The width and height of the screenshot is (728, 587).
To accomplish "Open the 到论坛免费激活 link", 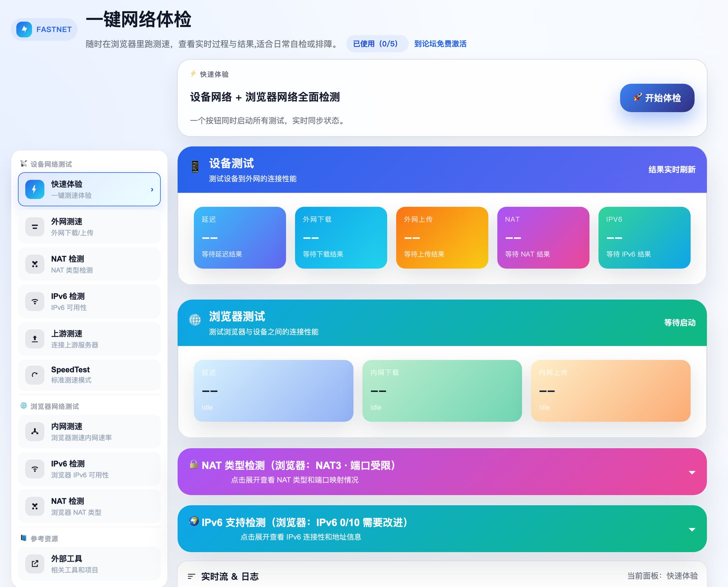I will pyautogui.click(x=440, y=44).
